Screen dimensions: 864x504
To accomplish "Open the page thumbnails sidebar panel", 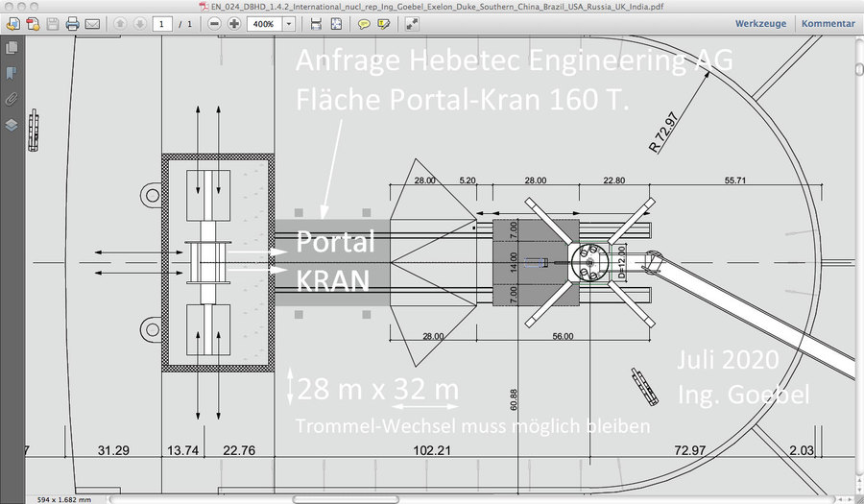I will pyautogui.click(x=11, y=48).
